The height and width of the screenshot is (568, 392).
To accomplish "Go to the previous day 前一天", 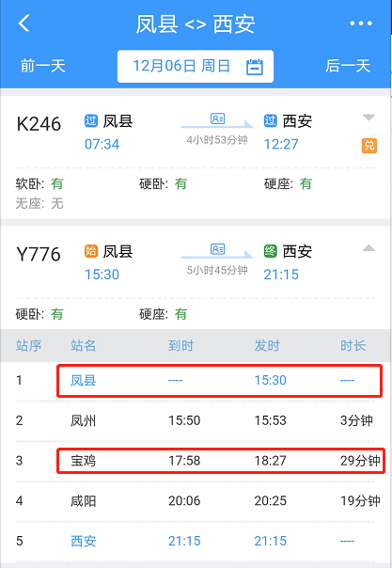I will (43, 66).
